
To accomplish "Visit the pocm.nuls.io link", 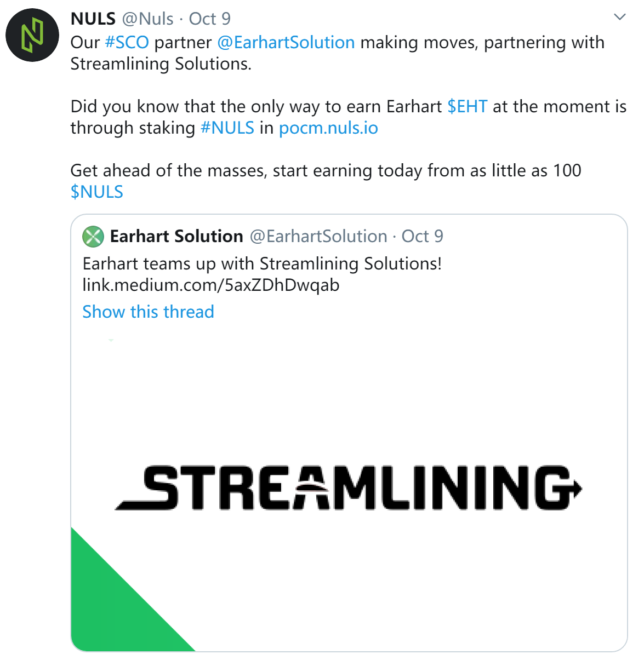I will coord(328,128).
